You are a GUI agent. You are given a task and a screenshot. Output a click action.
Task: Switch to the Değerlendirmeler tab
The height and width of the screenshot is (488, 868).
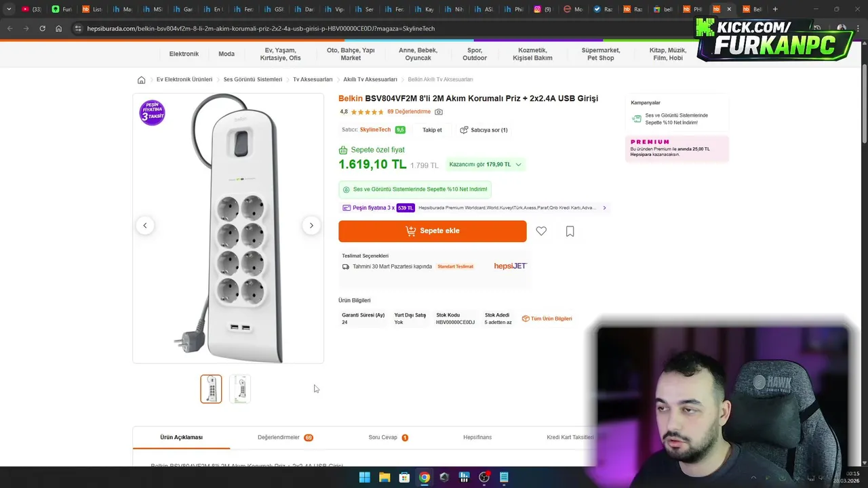285,437
